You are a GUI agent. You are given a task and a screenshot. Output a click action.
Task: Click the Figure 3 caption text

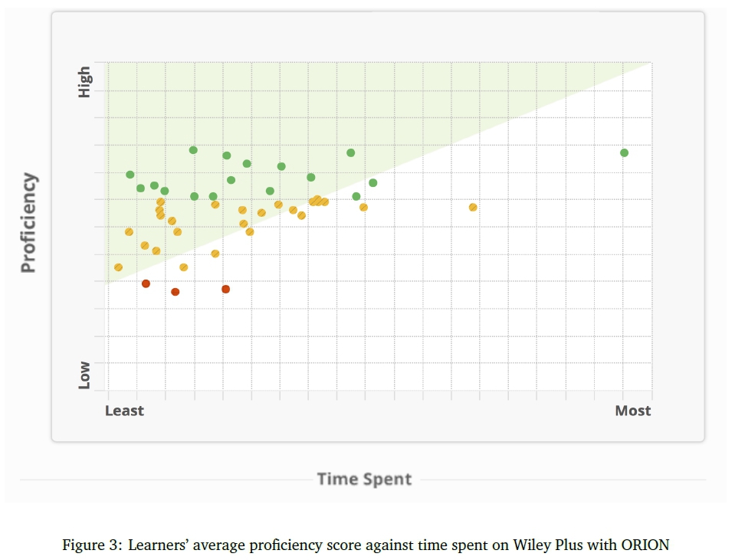tap(366, 545)
